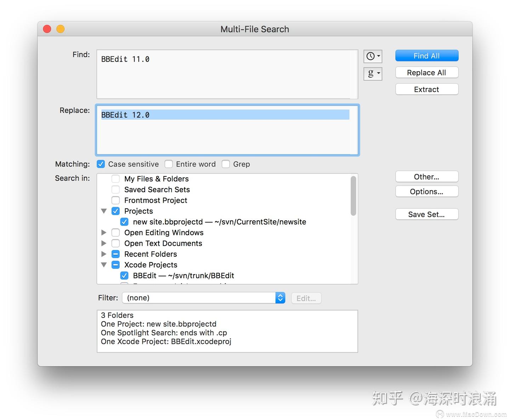Disable Case sensitive matching
This screenshot has width=510, height=420.
pyautogui.click(x=101, y=164)
